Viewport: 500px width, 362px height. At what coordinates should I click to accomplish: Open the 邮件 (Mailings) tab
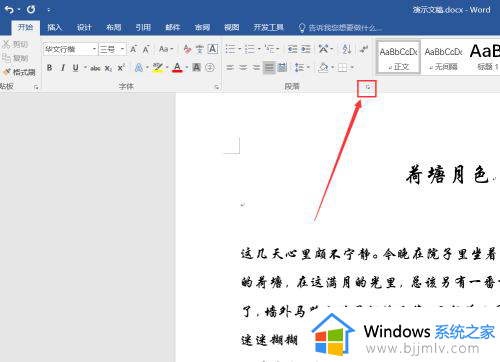pyautogui.click(x=173, y=27)
